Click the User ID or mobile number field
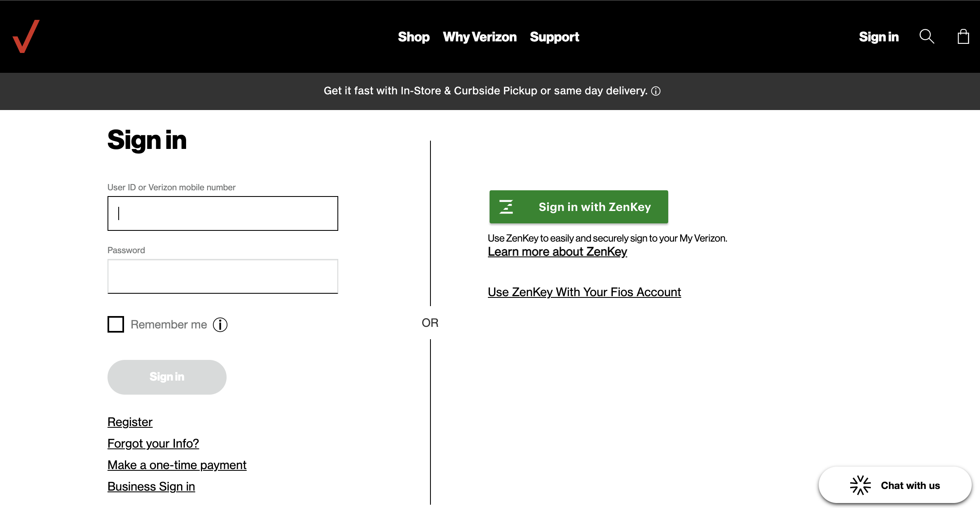980x508 pixels. tap(222, 213)
